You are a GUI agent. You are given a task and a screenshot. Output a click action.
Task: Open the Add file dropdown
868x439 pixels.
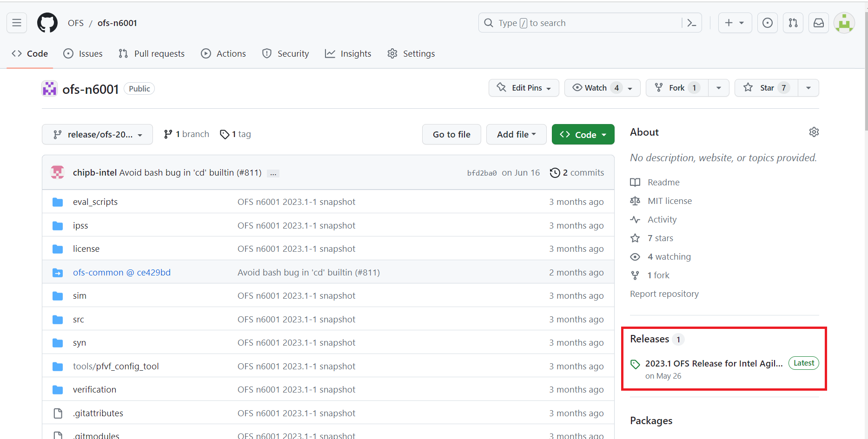pos(516,134)
